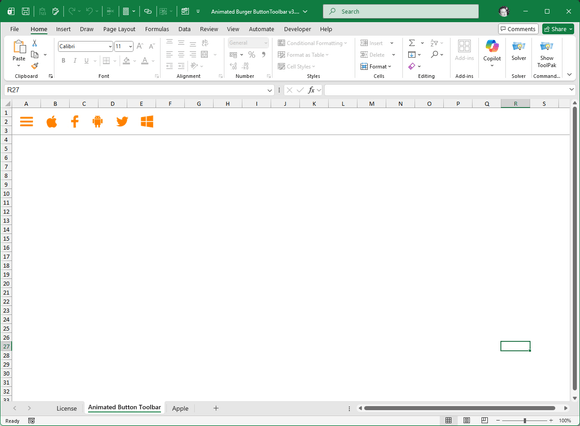Expand the Paste options arrow
This screenshot has width=580, height=426.
point(19,66)
